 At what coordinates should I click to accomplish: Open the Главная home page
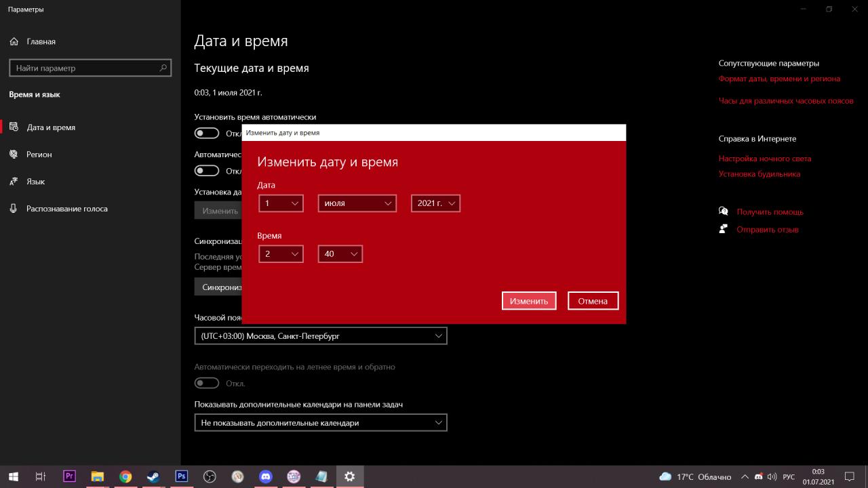click(x=41, y=41)
